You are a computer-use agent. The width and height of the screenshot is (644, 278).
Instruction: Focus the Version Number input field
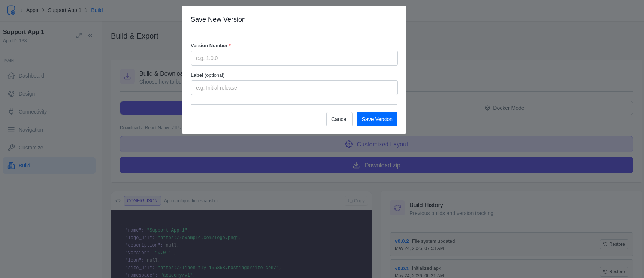tap(294, 58)
